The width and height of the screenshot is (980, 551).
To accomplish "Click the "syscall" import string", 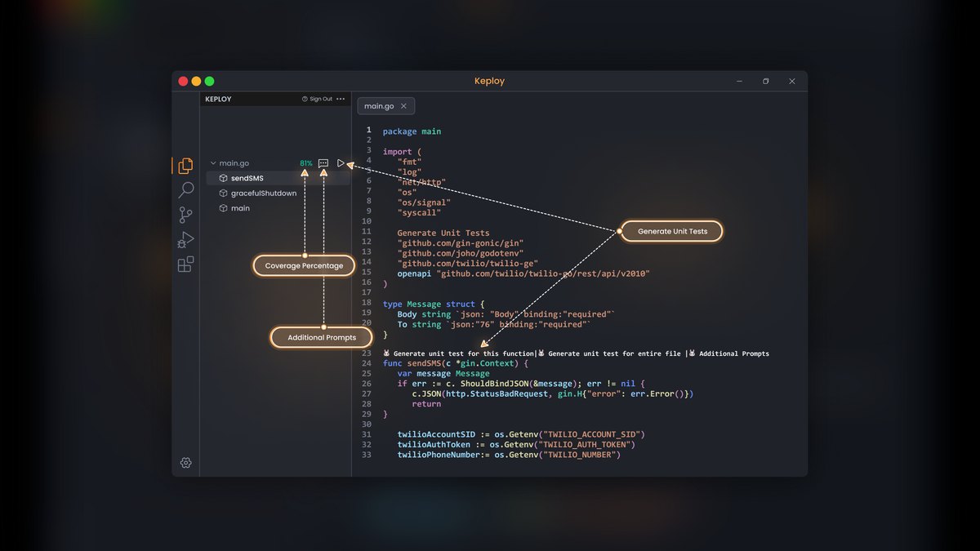I will pos(419,212).
